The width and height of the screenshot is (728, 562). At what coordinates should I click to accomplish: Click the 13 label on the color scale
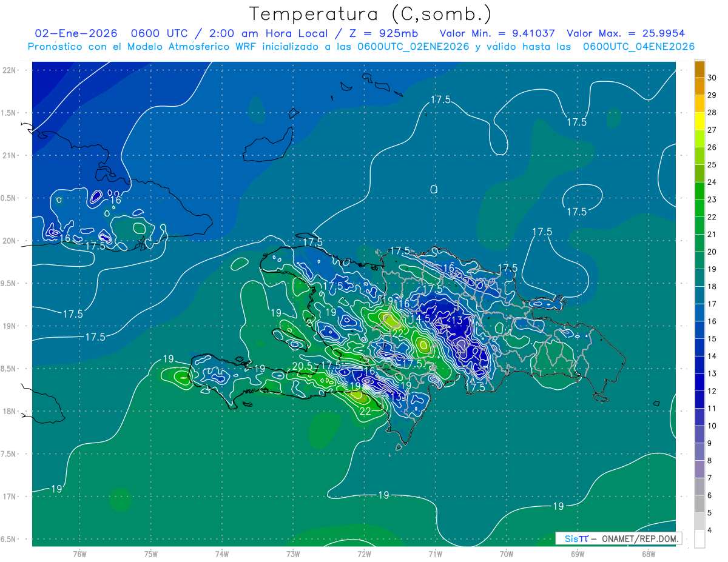[712, 373]
